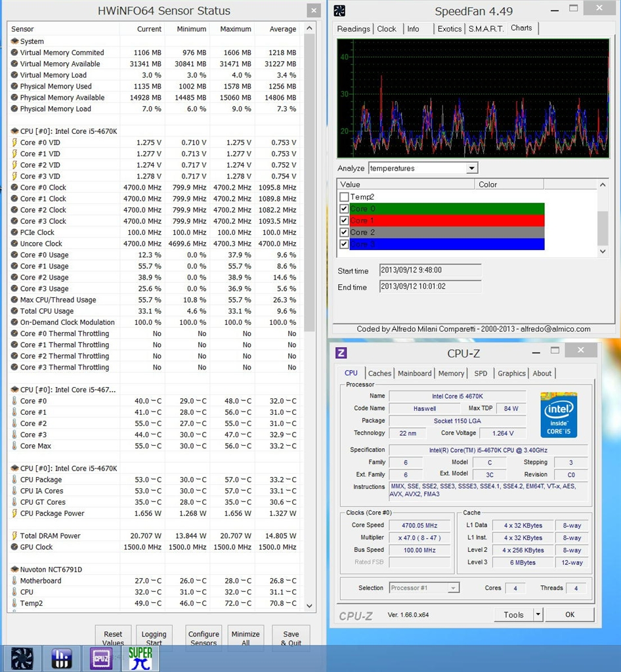
Task: Click the Uncore Clock row icon
Action: click(14, 243)
